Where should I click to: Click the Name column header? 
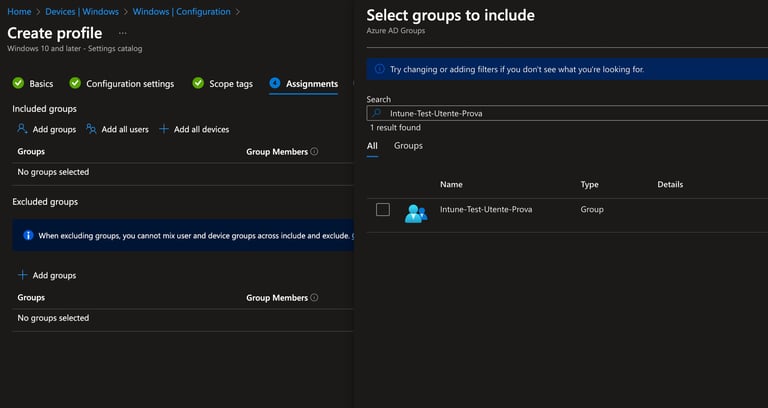[451, 185]
